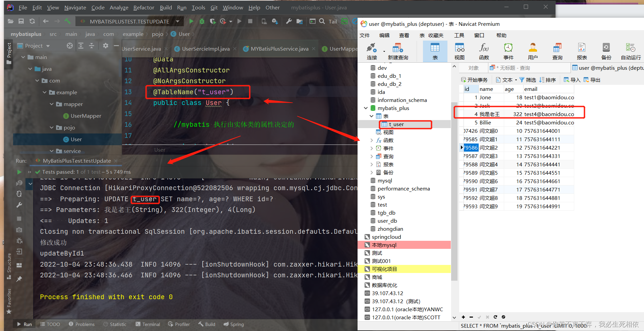Click 筛选 filter button in Navicat
Image resolution: width=644 pixels, height=331 pixels.
tap(528, 80)
